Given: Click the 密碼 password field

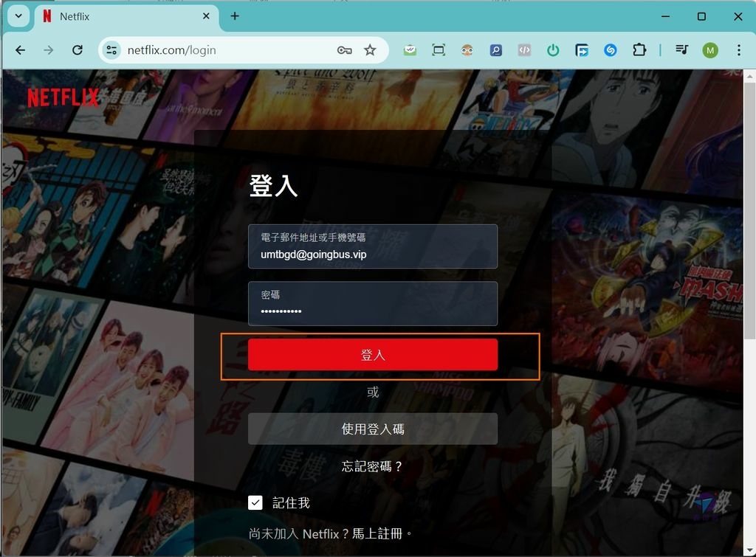Looking at the screenshot, I should click(x=373, y=303).
